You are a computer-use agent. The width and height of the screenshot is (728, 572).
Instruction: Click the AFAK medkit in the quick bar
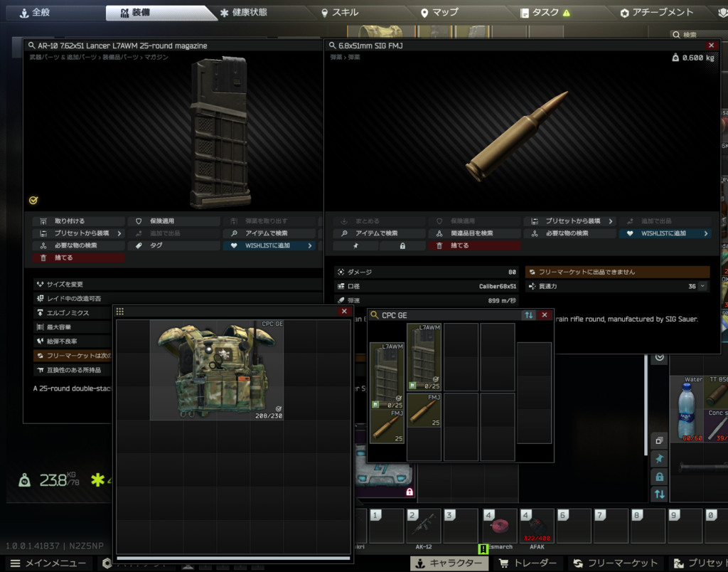click(537, 526)
